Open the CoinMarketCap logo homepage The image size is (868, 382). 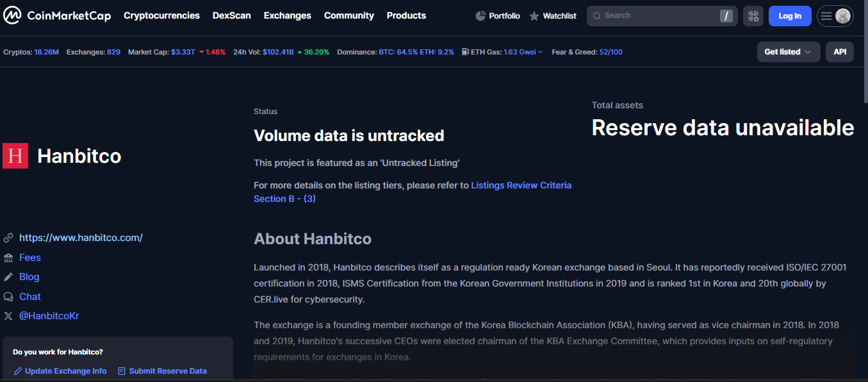(56, 15)
